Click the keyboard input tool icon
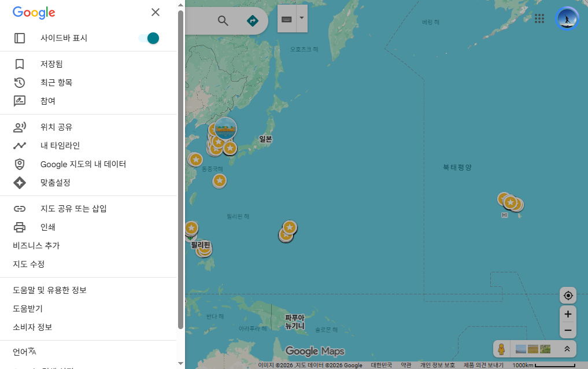588x369 pixels. tap(287, 19)
